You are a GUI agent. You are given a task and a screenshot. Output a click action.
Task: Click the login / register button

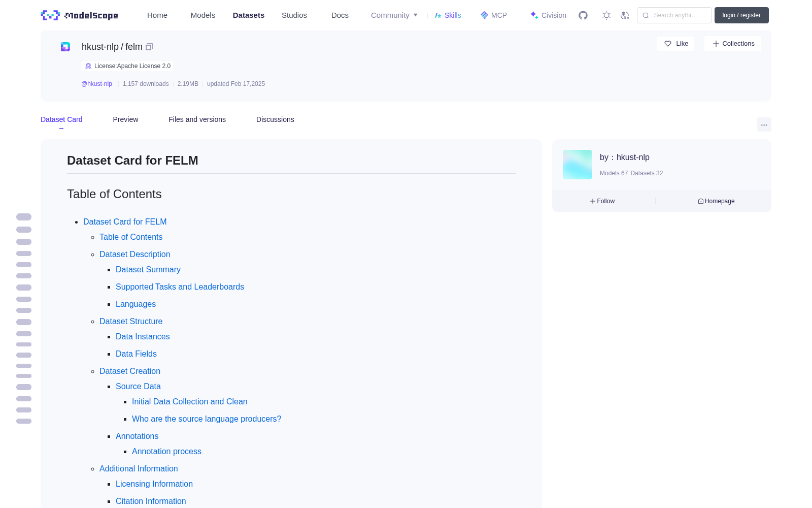click(x=741, y=15)
